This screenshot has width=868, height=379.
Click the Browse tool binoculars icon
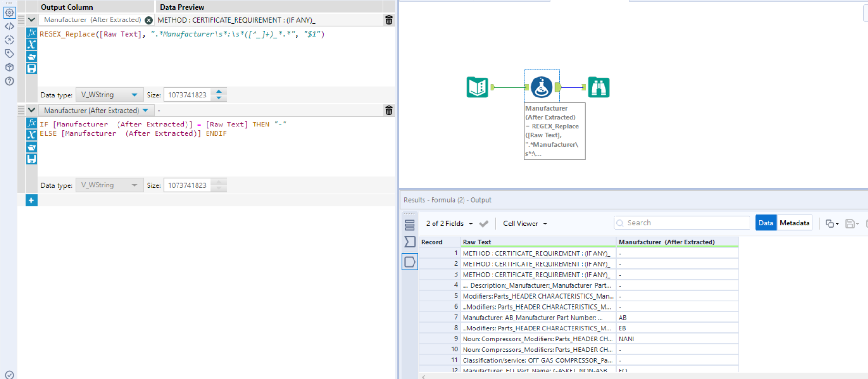point(599,87)
